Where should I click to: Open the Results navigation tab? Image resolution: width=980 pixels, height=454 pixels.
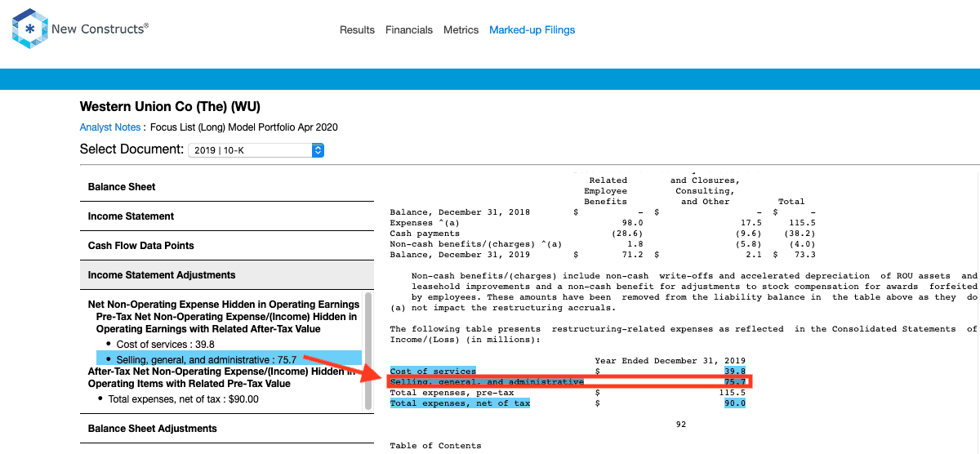click(357, 30)
